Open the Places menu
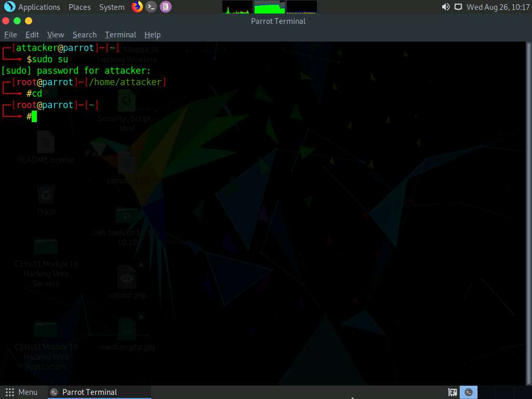532x399 pixels. 79,7
